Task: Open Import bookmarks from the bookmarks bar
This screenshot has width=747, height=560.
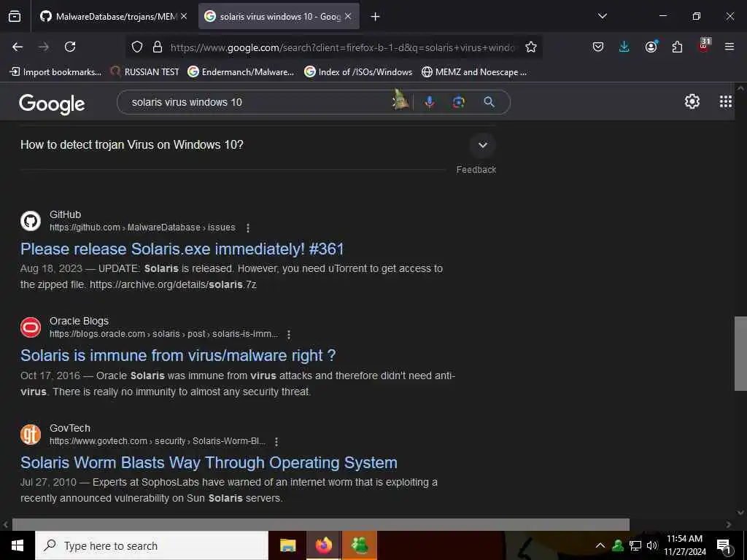Action: tap(55, 72)
